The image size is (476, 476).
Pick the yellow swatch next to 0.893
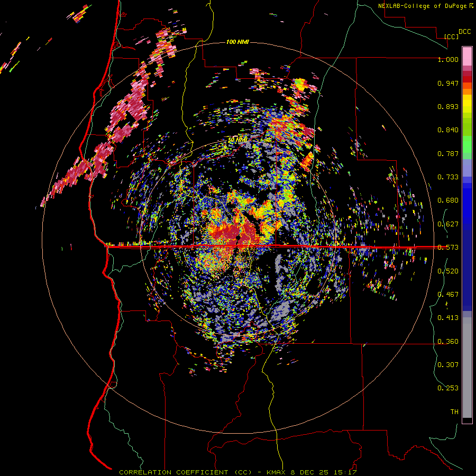click(467, 106)
